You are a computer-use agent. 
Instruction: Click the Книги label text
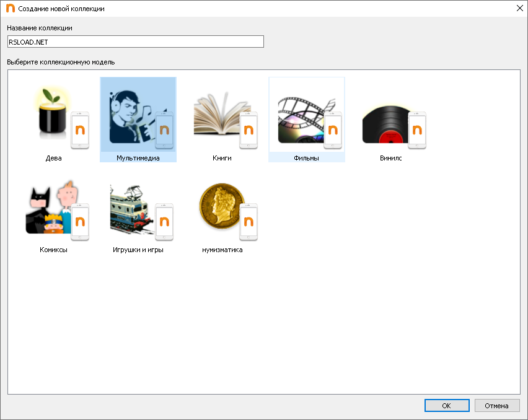(x=222, y=158)
